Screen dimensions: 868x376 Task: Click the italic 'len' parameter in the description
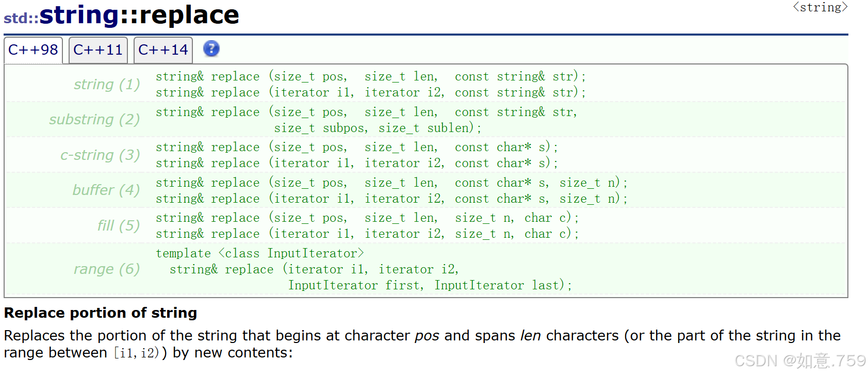(x=530, y=336)
